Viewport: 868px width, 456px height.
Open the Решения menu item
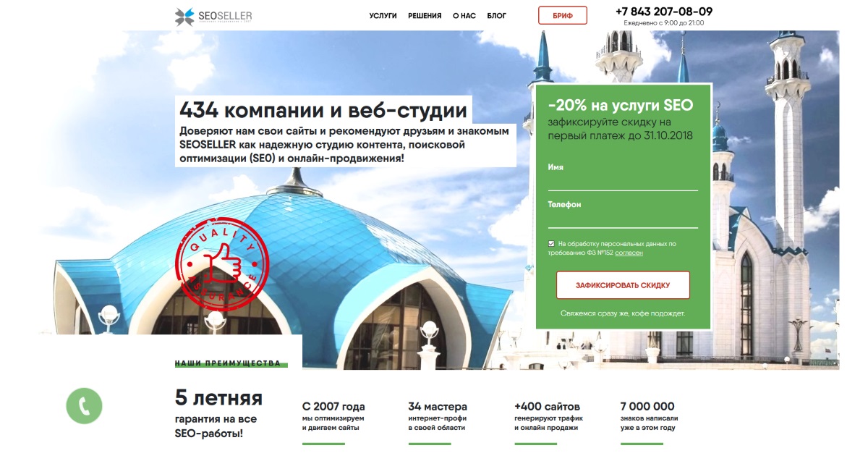[425, 15]
